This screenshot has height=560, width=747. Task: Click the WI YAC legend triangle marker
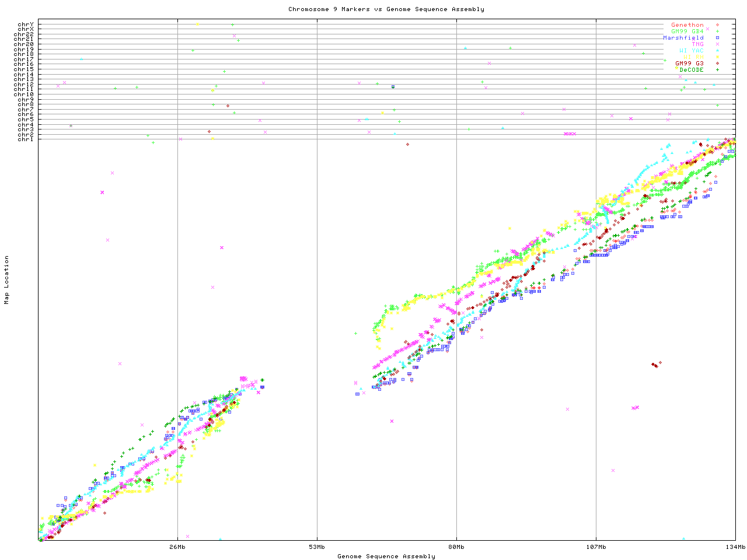pyautogui.click(x=717, y=51)
